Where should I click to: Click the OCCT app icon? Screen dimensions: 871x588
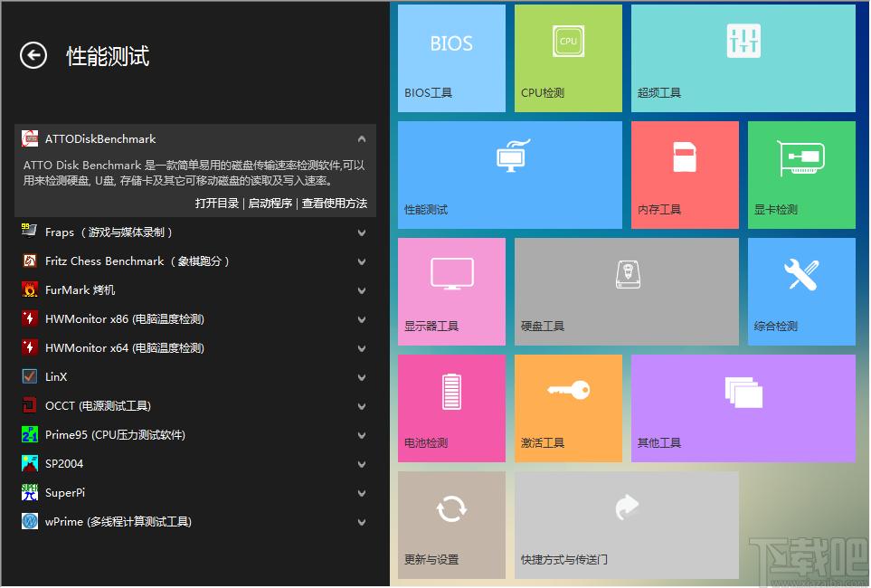30,405
